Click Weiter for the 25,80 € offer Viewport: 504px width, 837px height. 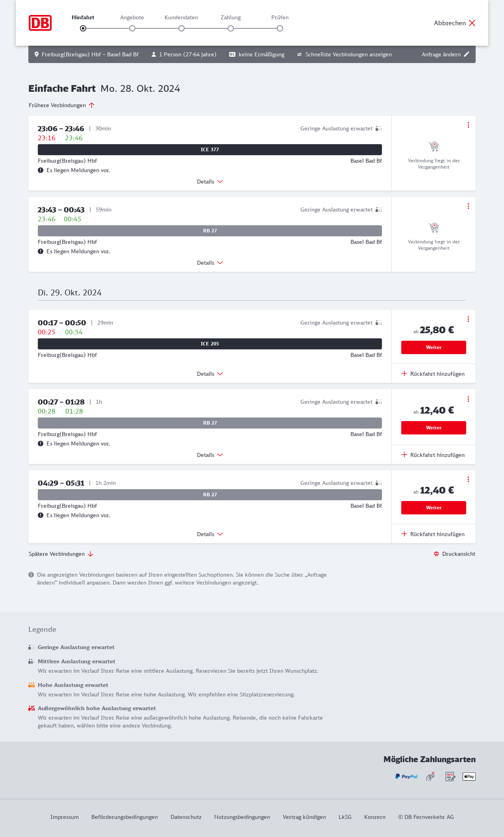point(434,347)
